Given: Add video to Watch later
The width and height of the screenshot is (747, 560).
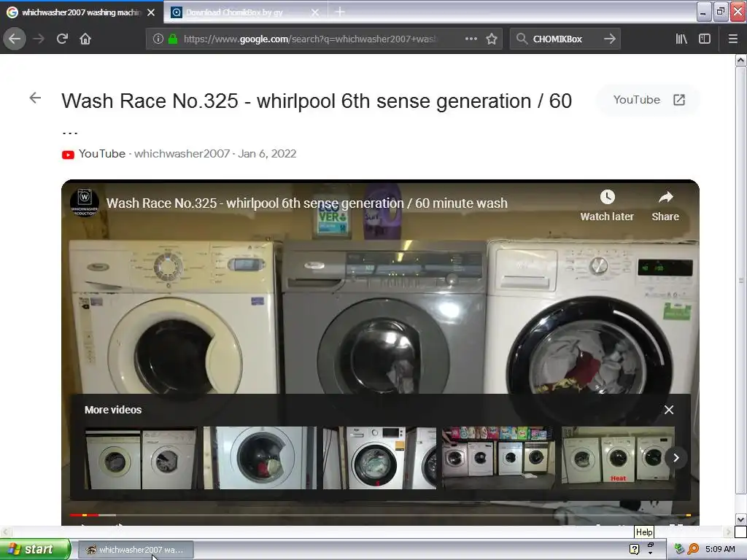Looking at the screenshot, I should (x=607, y=205).
